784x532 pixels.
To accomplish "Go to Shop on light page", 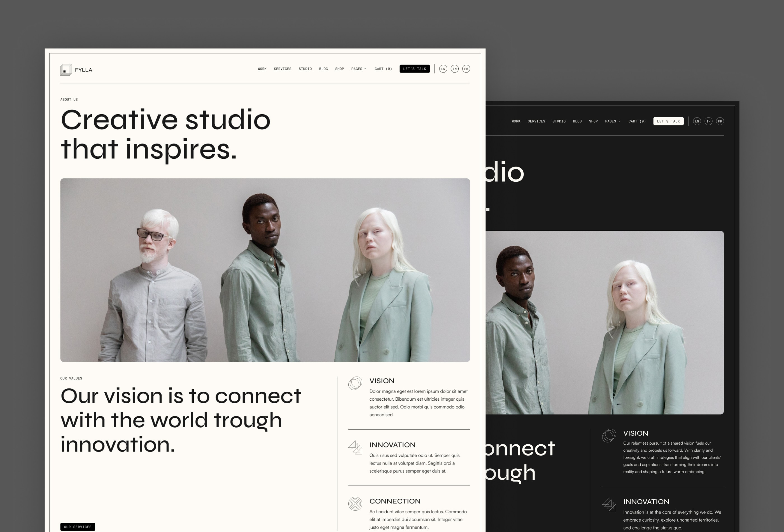I will click(x=340, y=69).
